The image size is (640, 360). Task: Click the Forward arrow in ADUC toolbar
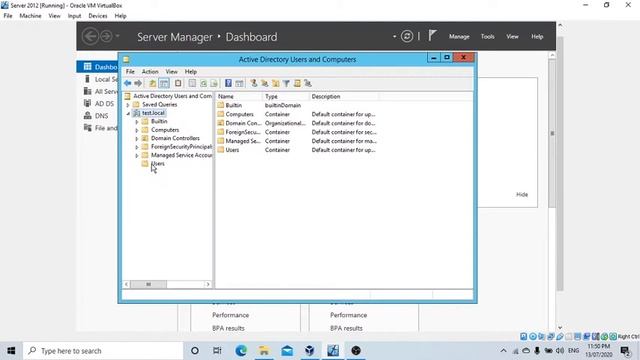138,83
